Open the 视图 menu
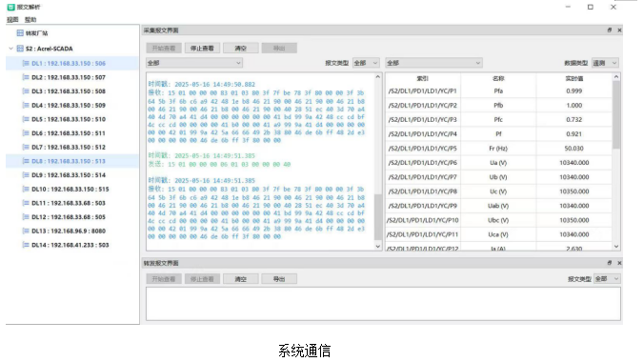The image size is (644, 362). pyautogui.click(x=12, y=19)
